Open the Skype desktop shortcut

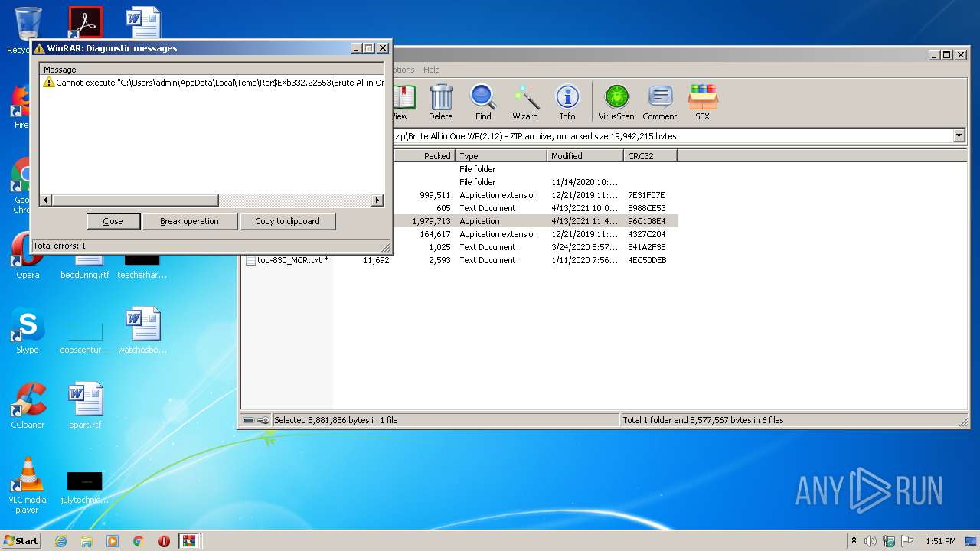pos(28,331)
